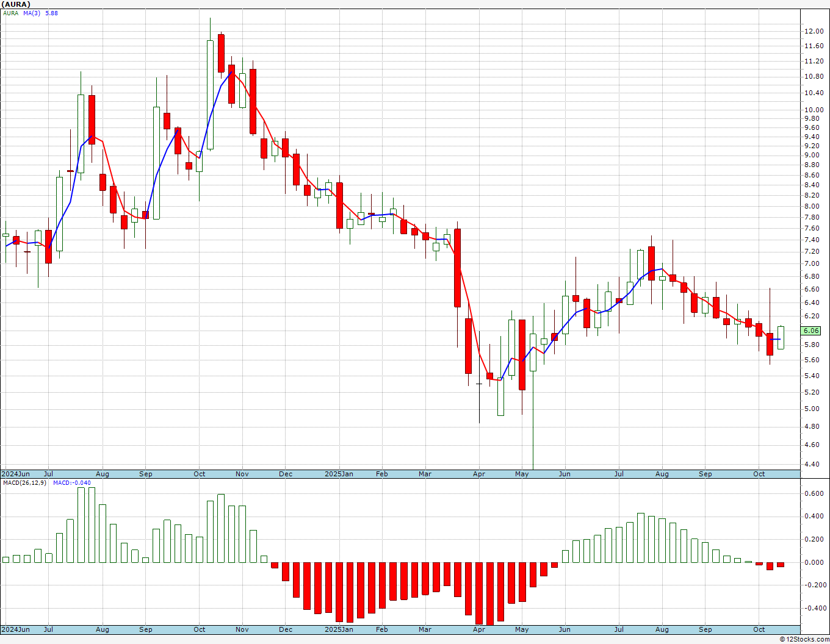The width and height of the screenshot is (830, 644).
Task: Click 2025Jan on the MACD panel time axis
Action: tap(339, 629)
